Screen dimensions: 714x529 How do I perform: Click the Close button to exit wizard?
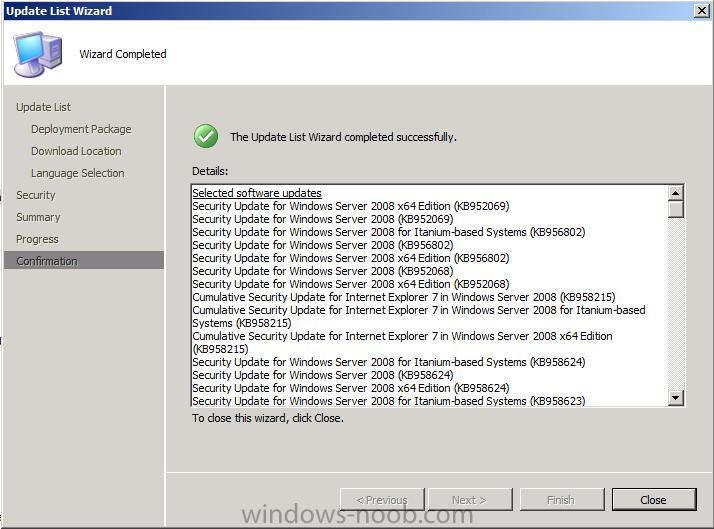(x=654, y=499)
